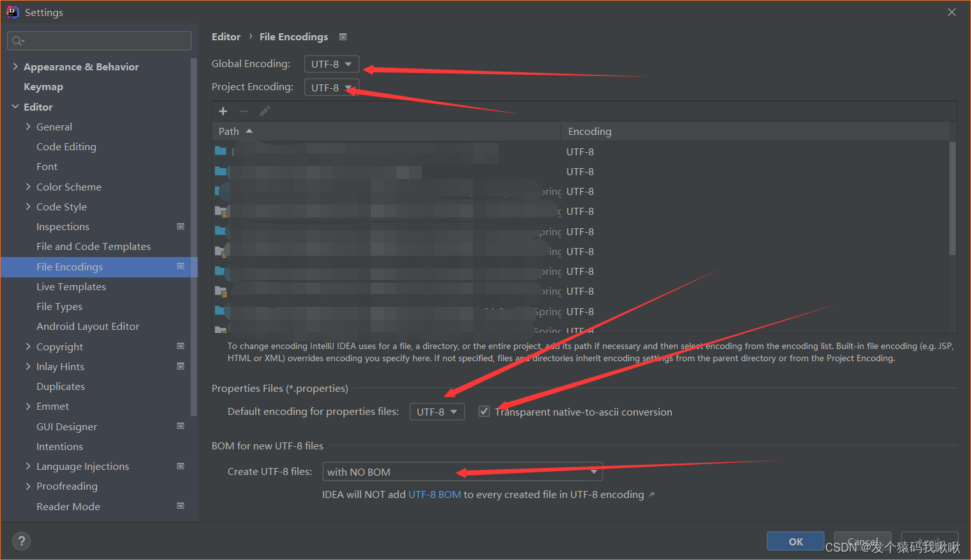971x560 pixels.
Task: Click the project icon beside Inlay Hints
Action: (x=180, y=366)
